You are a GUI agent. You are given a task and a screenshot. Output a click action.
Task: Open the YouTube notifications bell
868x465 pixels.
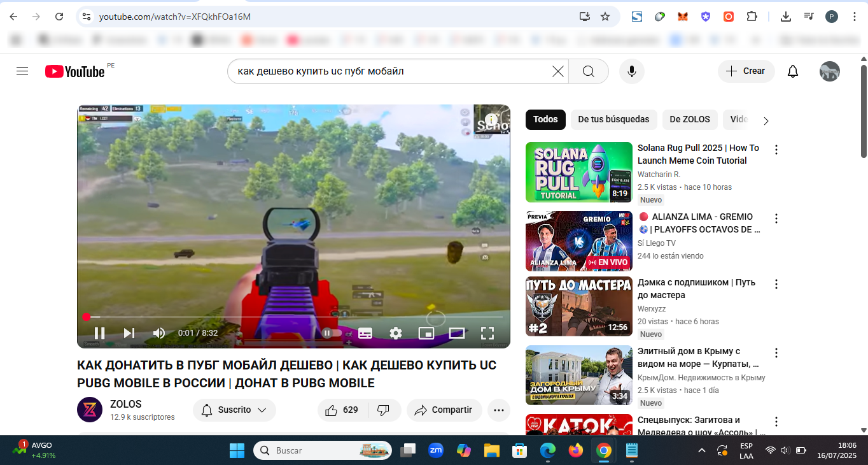coord(793,71)
